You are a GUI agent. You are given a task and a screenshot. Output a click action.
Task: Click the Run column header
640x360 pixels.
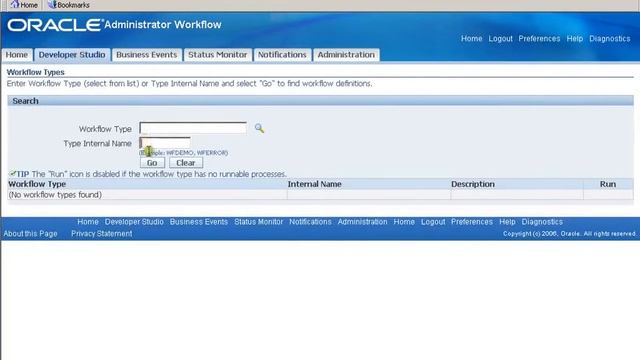[608, 184]
